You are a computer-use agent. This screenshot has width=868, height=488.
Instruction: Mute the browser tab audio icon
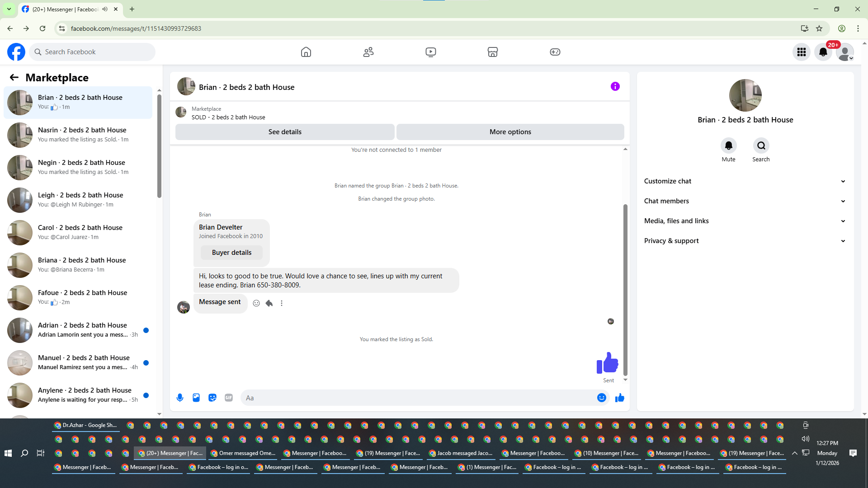pyautogui.click(x=105, y=9)
